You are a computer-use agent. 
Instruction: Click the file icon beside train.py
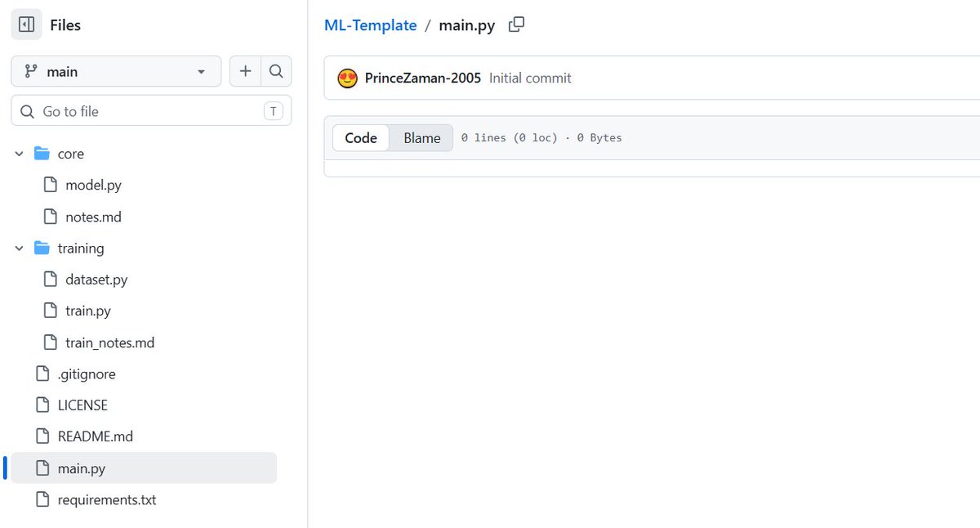point(51,311)
